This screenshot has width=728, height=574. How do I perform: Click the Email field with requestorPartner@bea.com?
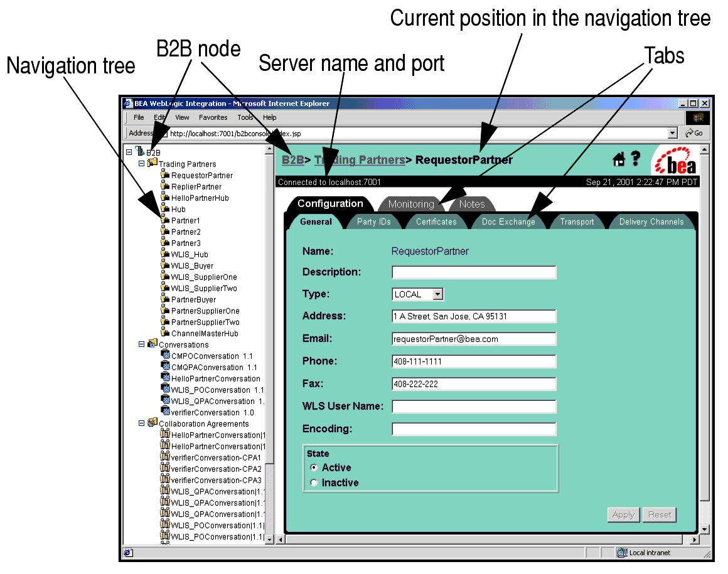click(474, 339)
